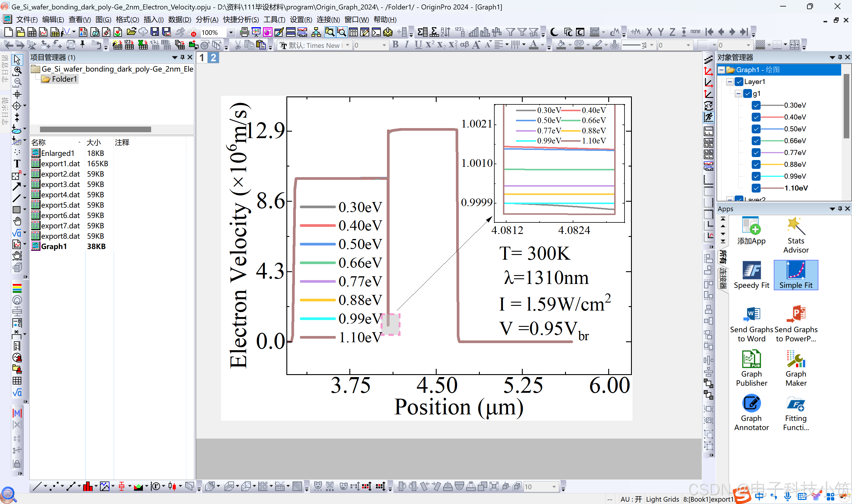Click the palette color bars icon

(17, 288)
